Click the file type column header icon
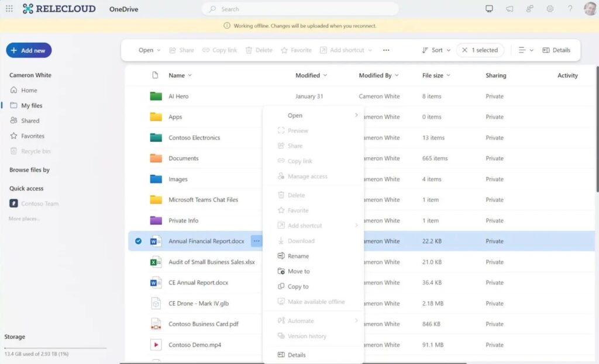 tap(155, 75)
